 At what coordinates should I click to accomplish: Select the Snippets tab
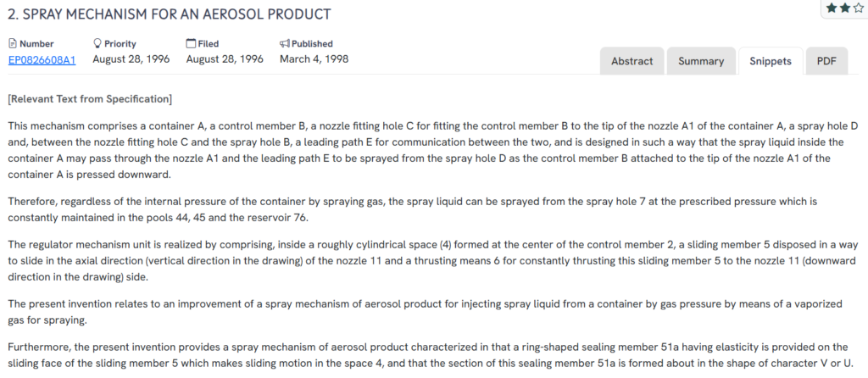[771, 61]
